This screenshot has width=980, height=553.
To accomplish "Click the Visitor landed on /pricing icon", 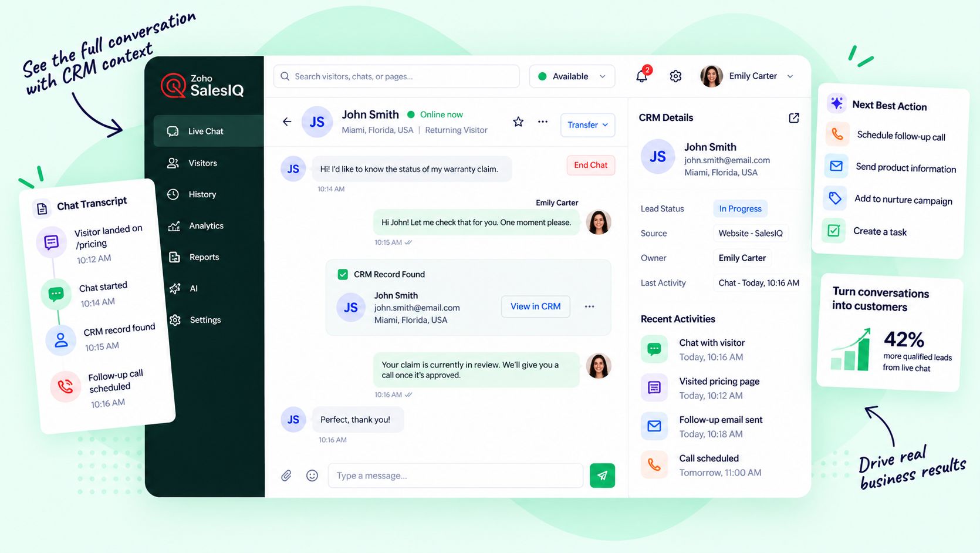I will click(x=51, y=242).
